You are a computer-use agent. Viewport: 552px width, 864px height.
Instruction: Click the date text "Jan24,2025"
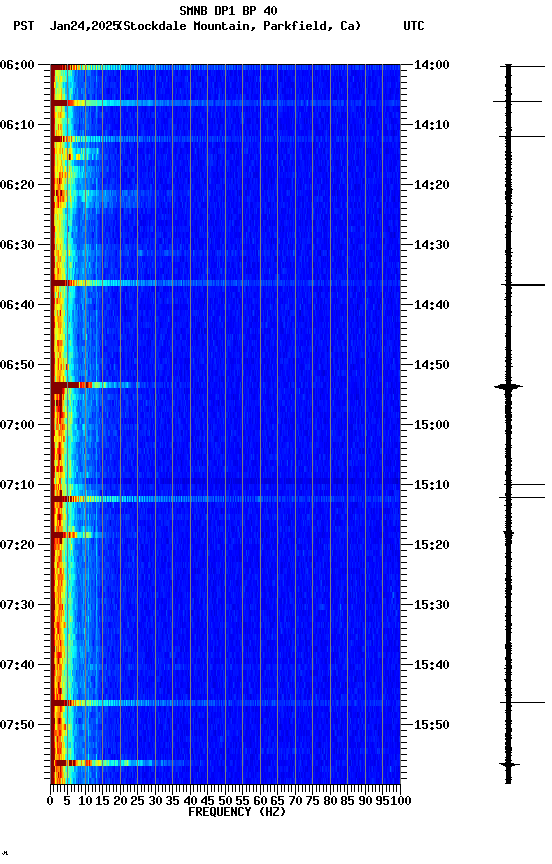click(x=84, y=26)
